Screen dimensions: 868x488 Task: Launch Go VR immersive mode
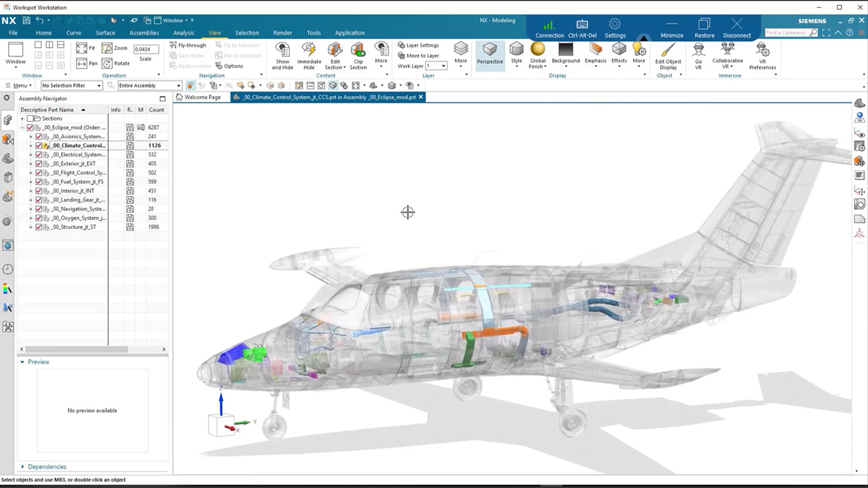(698, 55)
